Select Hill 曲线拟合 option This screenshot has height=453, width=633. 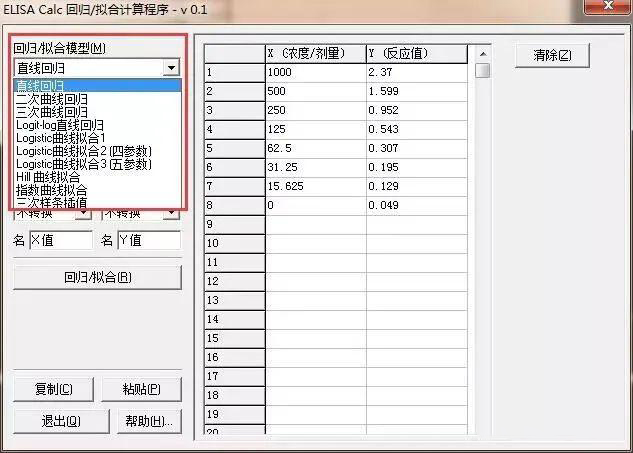tap(98, 177)
